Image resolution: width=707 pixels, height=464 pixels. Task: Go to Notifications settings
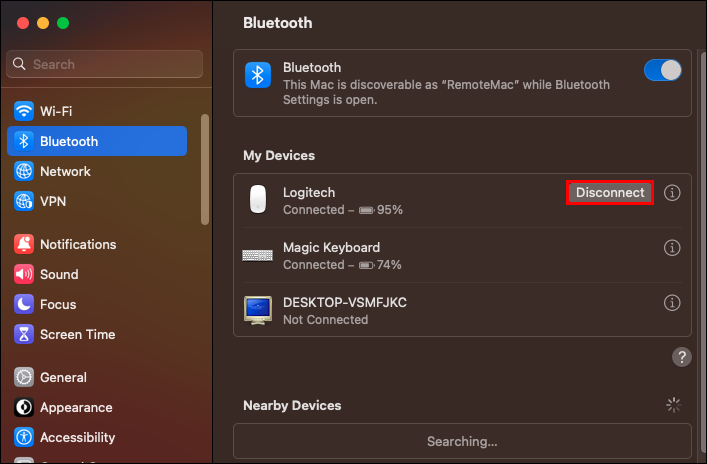click(x=77, y=244)
